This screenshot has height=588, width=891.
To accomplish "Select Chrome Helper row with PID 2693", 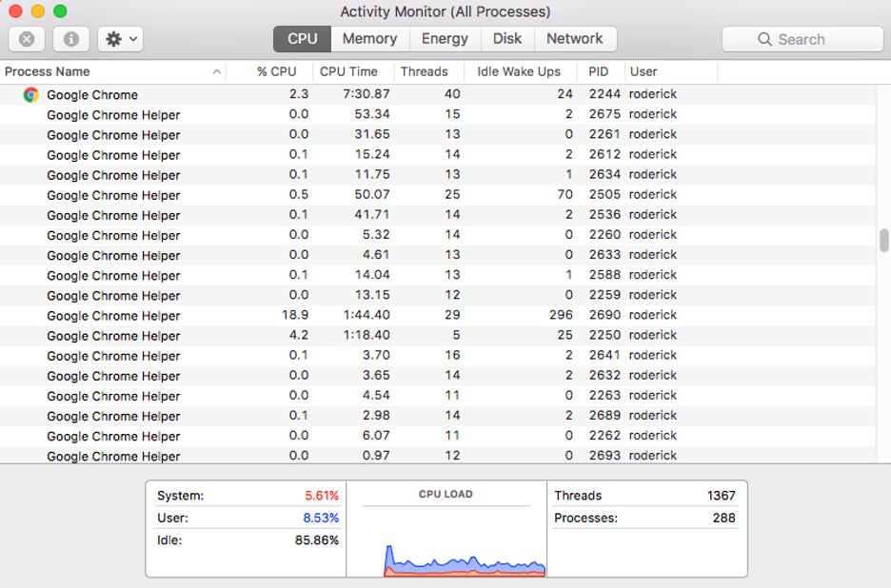I will 438,455.
